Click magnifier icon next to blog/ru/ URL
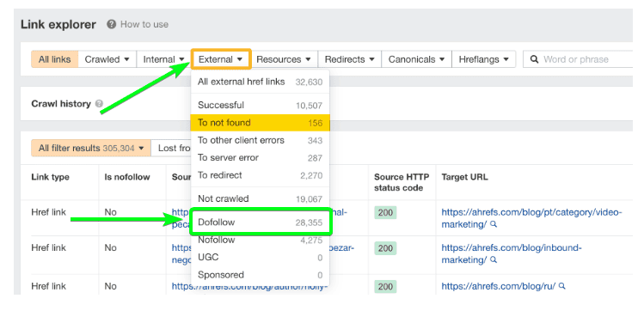The width and height of the screenshot is (644, 317). tap(562, 286)
